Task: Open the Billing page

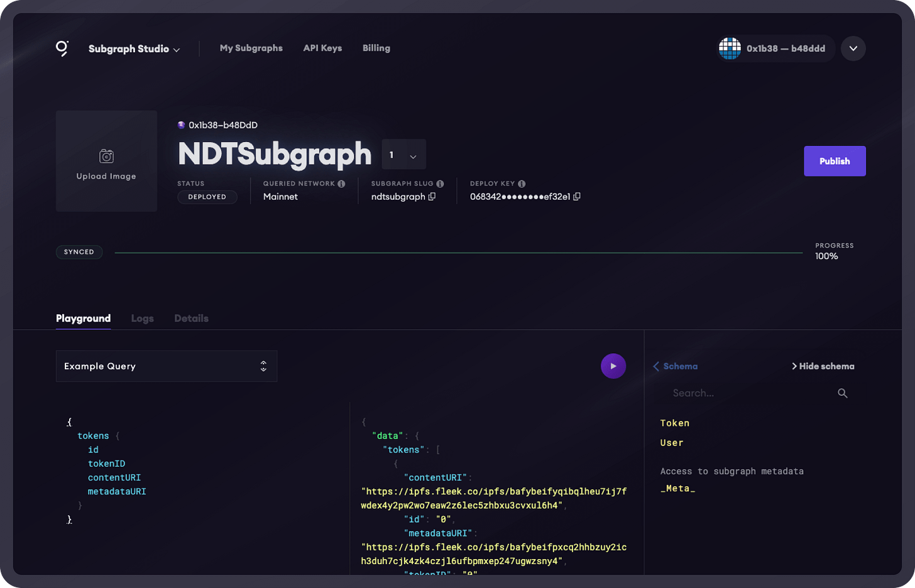Action: coord(376,48)
